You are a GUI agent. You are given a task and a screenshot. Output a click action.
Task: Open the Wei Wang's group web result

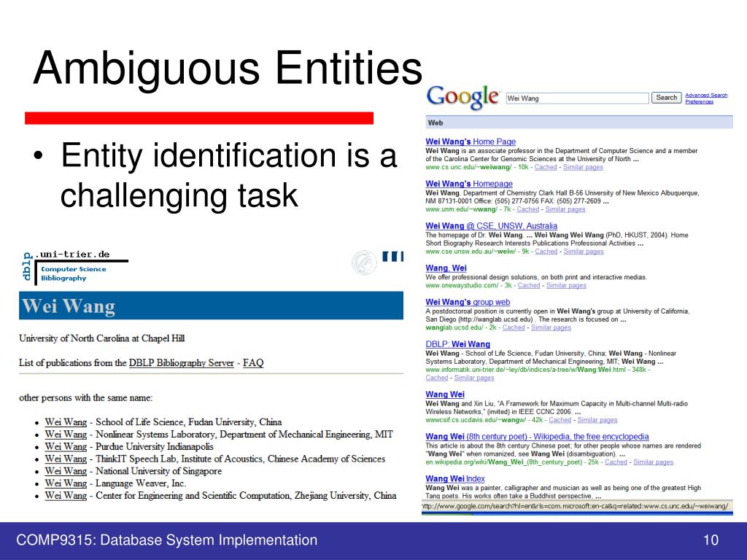(468, 302)
